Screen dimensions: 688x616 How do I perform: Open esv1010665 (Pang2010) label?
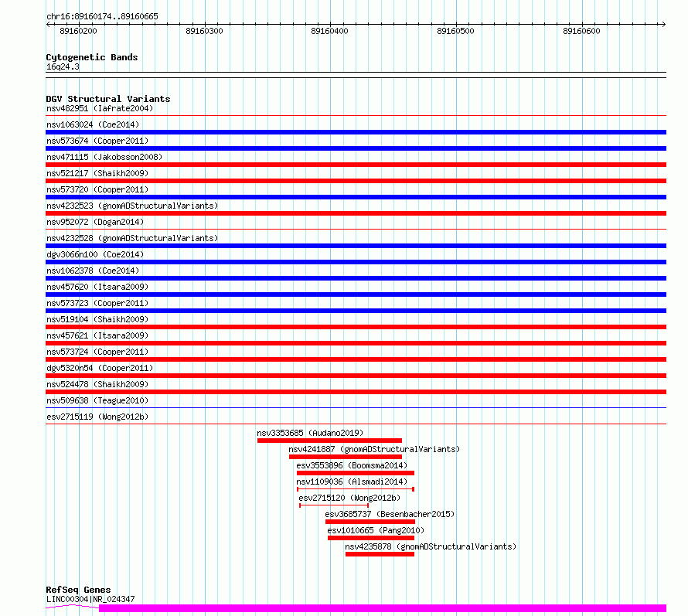376,530
